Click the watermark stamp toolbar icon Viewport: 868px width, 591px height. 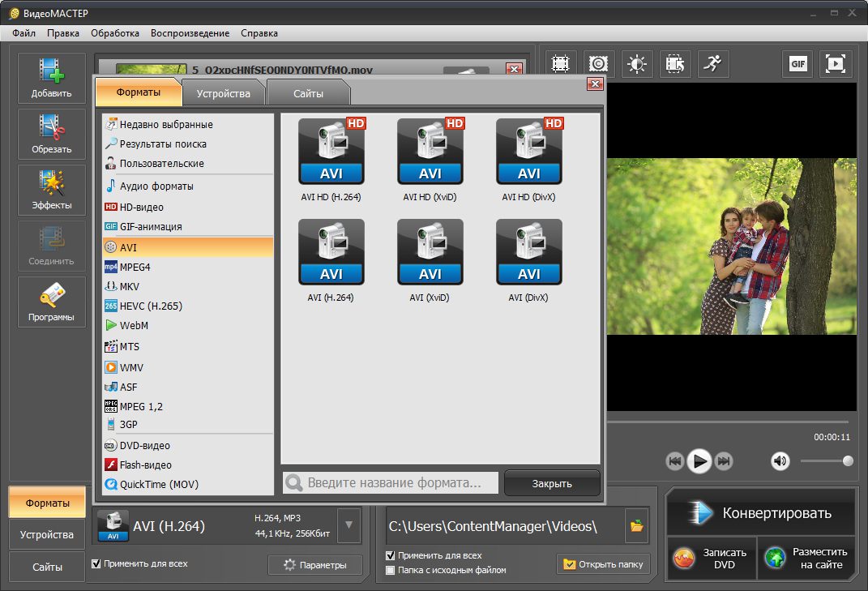(598, 64)
